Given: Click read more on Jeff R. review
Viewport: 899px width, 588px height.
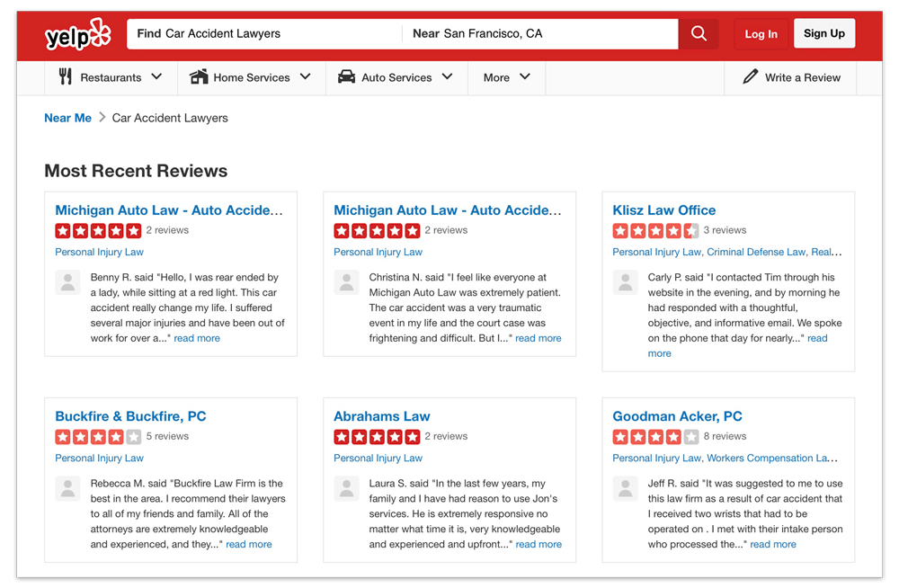Looking at the screenshot, I should (773, 545).
